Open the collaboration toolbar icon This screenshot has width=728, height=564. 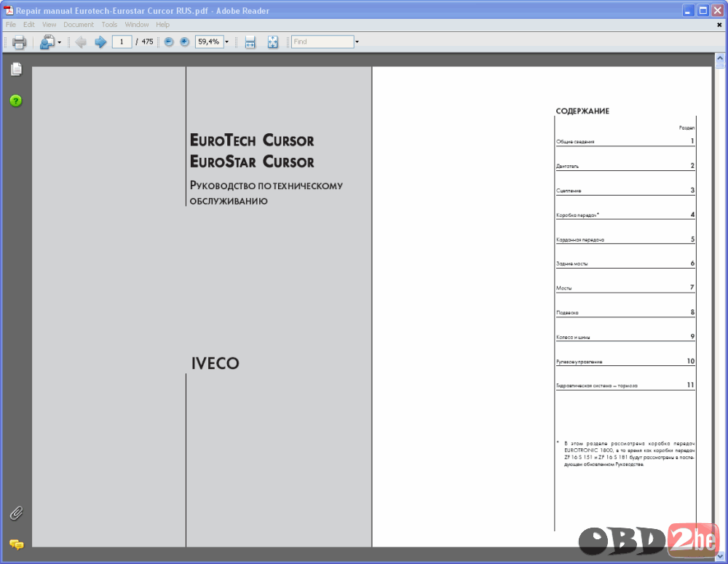pyautogui.click(x=47, y=42)
